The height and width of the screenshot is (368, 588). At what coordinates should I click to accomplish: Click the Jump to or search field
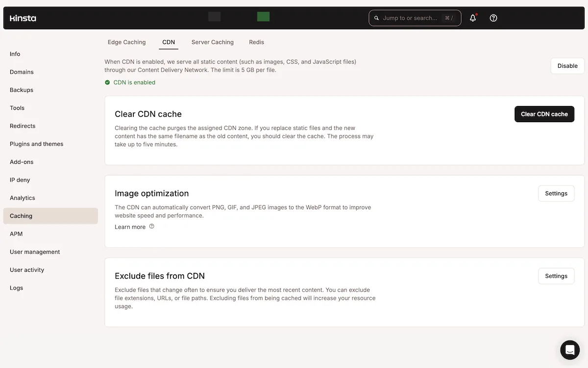tap(415, 18)
